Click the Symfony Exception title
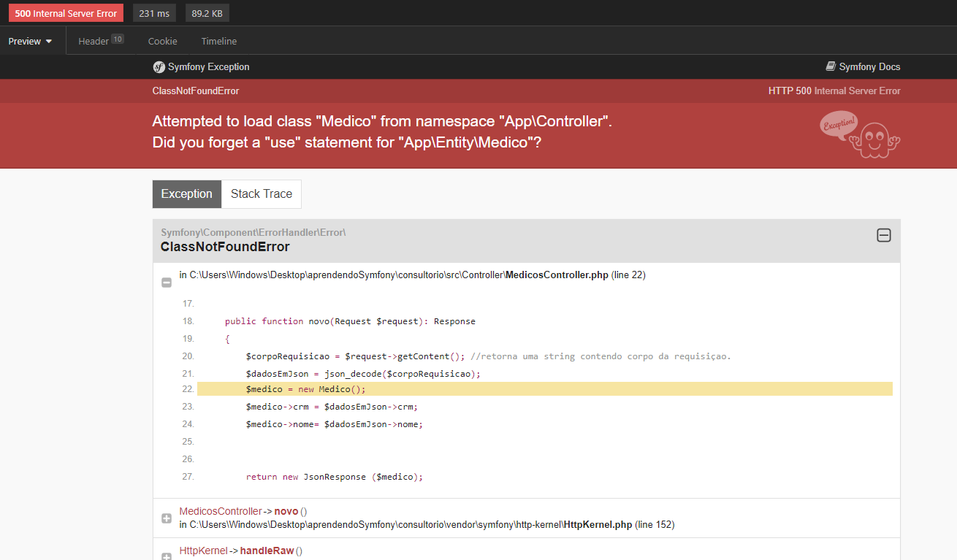Image resolution: width=957 pixels, height=560 pixels. click(x=208, y=66)
